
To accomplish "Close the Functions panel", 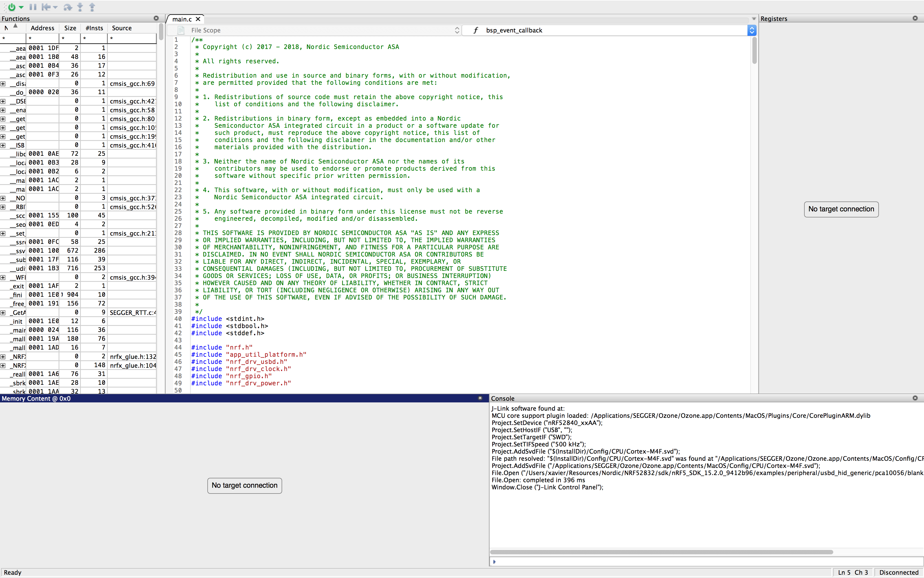I will pos(156,18).
